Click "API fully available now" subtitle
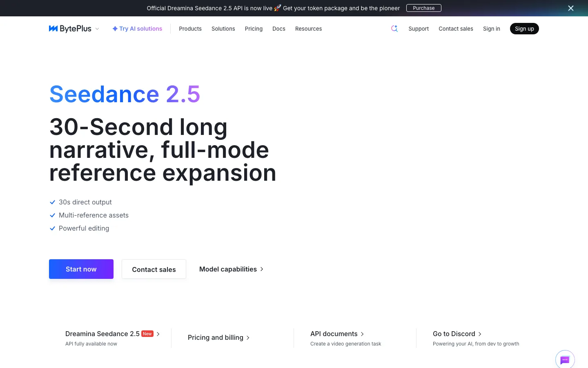 coord(91,344)
